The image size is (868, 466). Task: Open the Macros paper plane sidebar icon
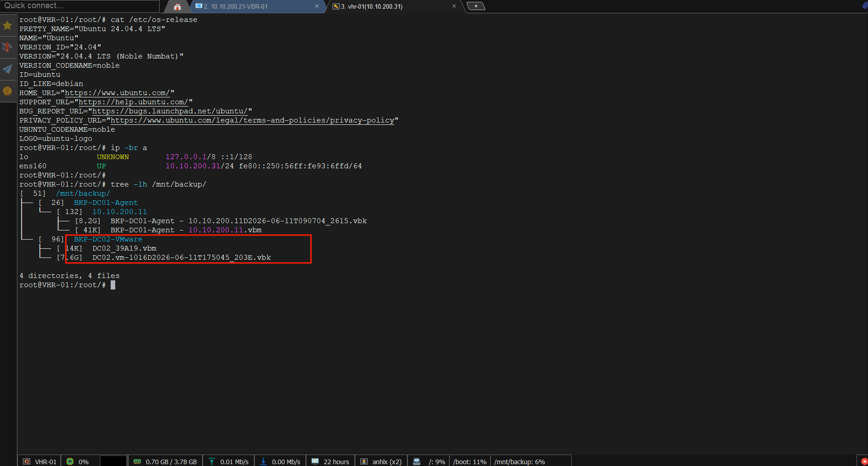click(x=7, y=69)
